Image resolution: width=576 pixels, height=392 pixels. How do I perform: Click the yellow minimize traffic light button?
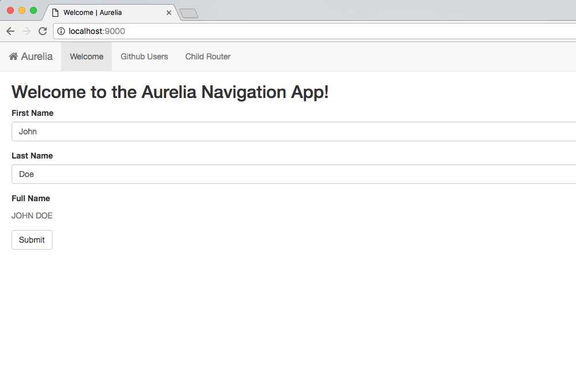21,10
